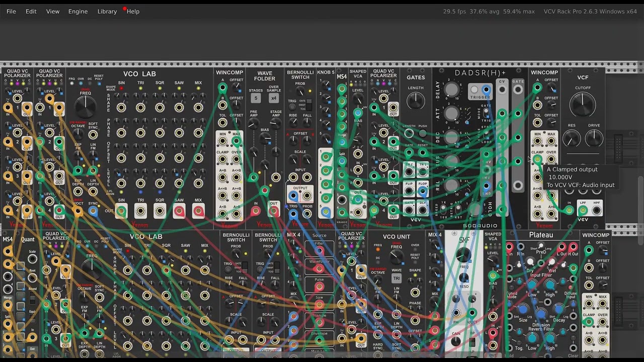Open the Edit menu

[31, 11]
